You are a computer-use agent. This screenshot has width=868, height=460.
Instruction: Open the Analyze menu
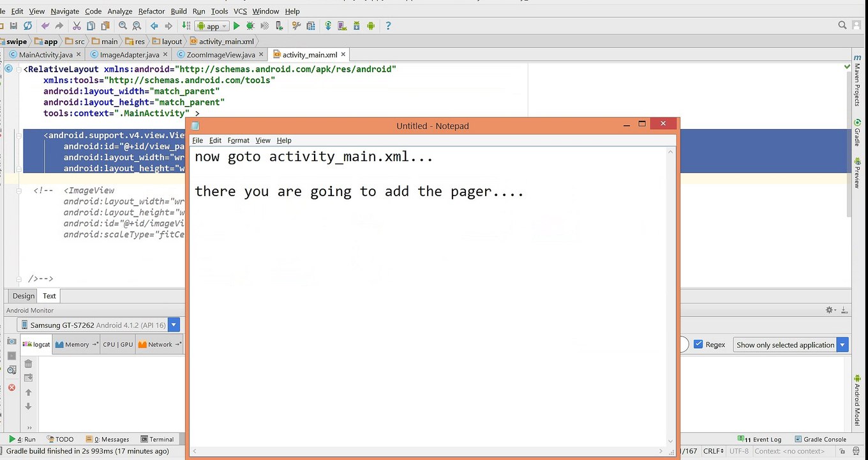(x=120, y=11)
